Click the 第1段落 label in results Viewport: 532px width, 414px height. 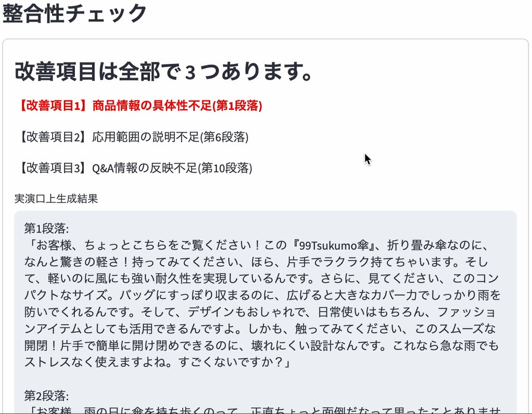click(x=46, y=228)
